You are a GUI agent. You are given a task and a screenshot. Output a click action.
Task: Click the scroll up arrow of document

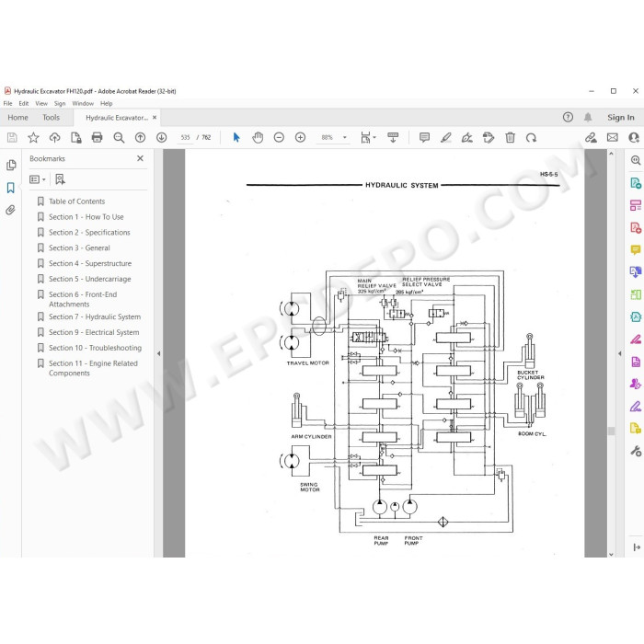pos(611,154)
